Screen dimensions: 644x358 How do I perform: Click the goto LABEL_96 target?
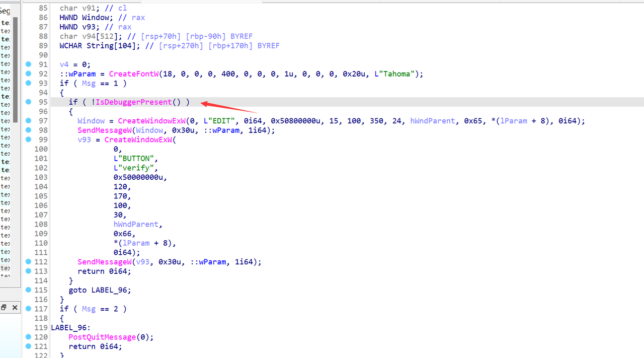coord(111,290)
